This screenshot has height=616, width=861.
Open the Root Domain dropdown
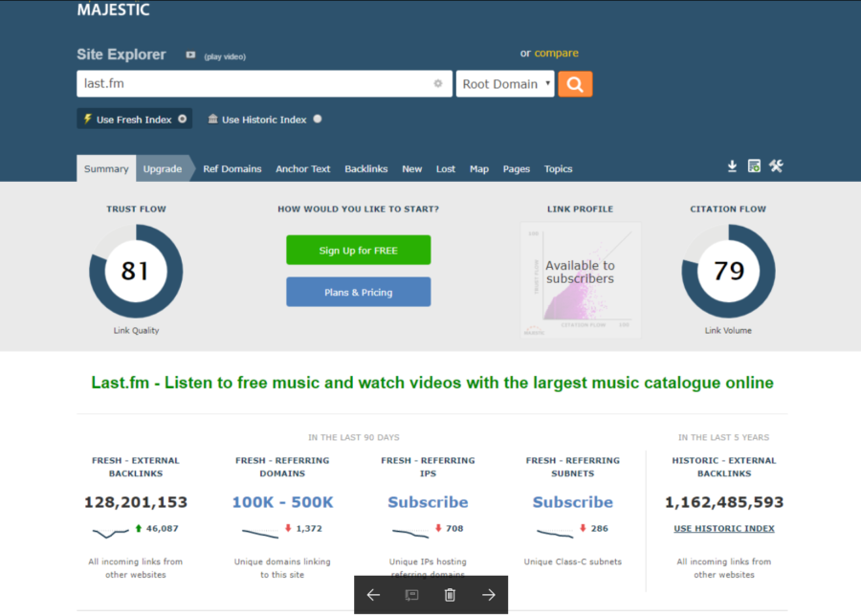click(x=505, y=84)
